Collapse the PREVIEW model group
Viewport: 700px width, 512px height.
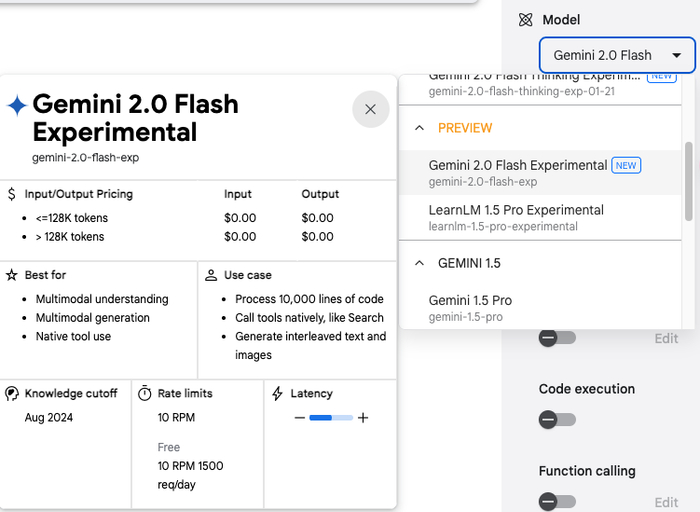(x=420, y=128)
